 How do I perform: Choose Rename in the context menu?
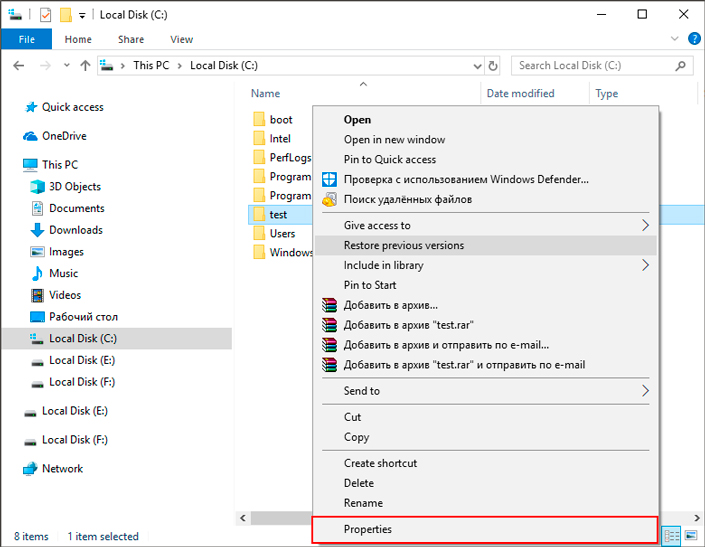point(486,503)
